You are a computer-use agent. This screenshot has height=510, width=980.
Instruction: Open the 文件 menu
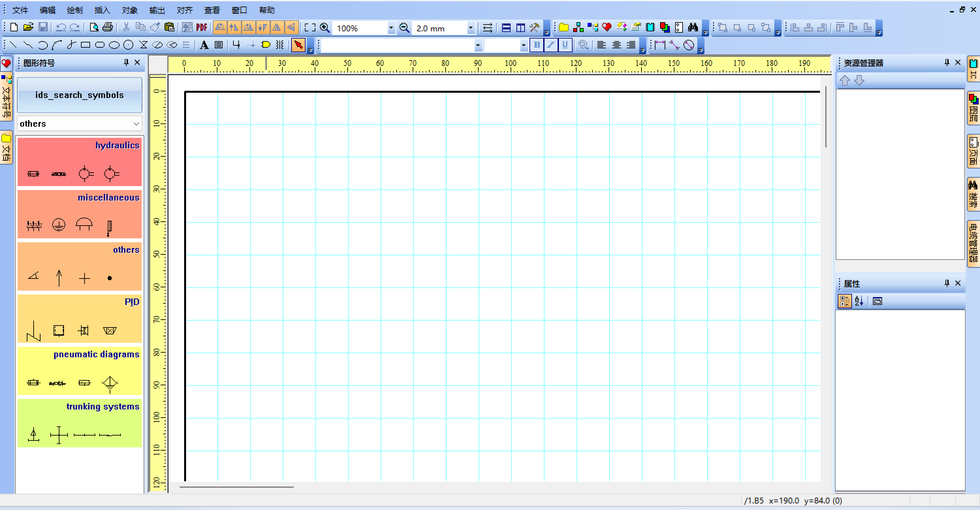20,10
